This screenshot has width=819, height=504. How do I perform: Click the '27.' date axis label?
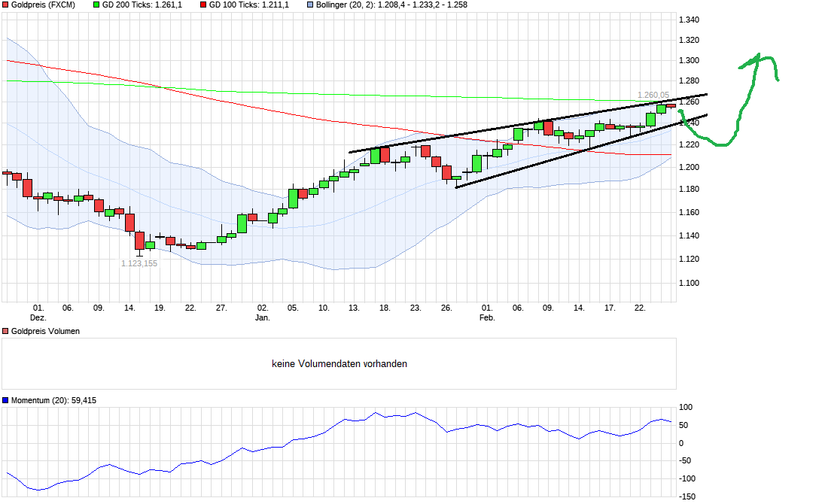pyautogui.click(x=221, y=308)
